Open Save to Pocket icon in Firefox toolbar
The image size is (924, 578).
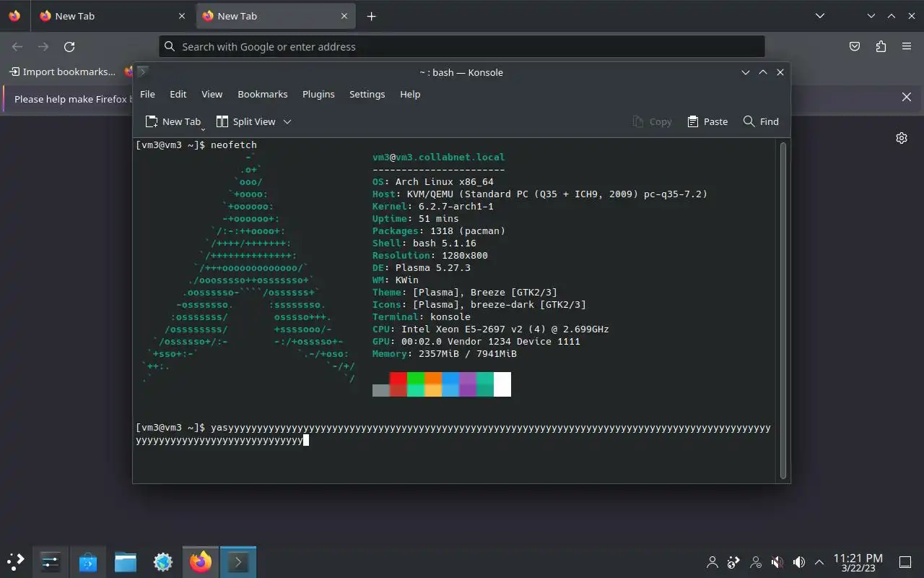855,46
